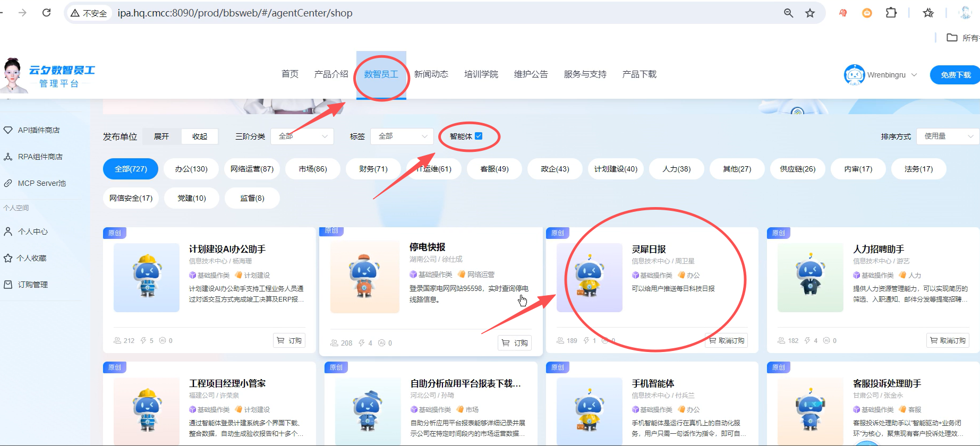Filter by 党建(10) category
The image size is (980, 446).
191,198
